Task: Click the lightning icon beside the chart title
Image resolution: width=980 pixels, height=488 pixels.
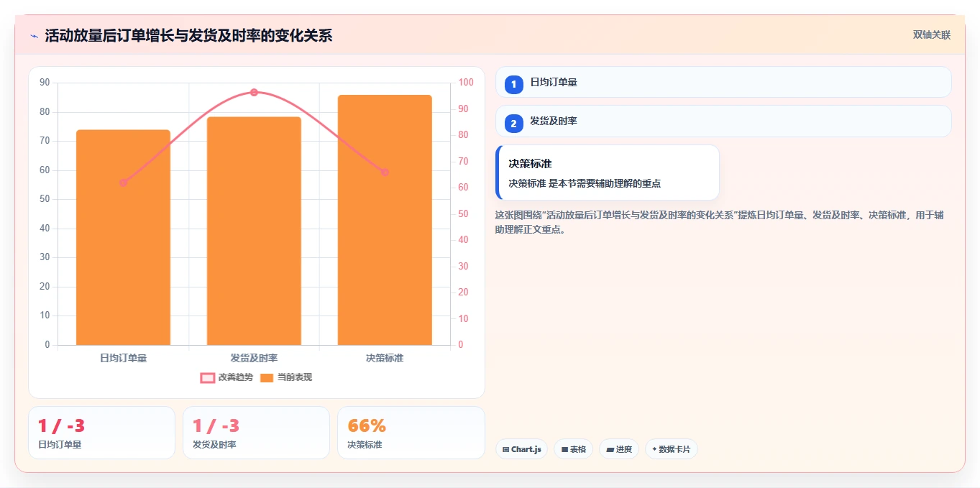Action: [x=34, y=36]
